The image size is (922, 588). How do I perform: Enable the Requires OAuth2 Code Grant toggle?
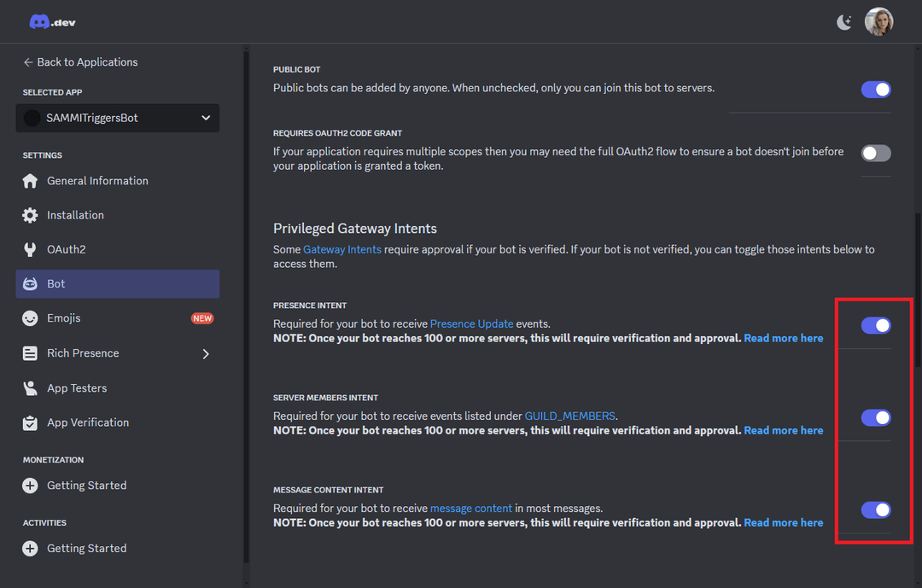[x=876, y=154]
